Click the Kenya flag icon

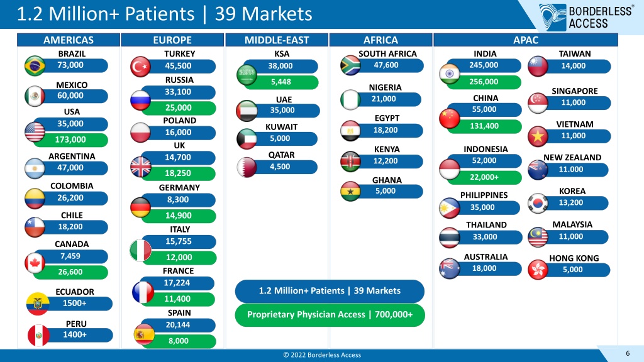[x=350, y=162]
